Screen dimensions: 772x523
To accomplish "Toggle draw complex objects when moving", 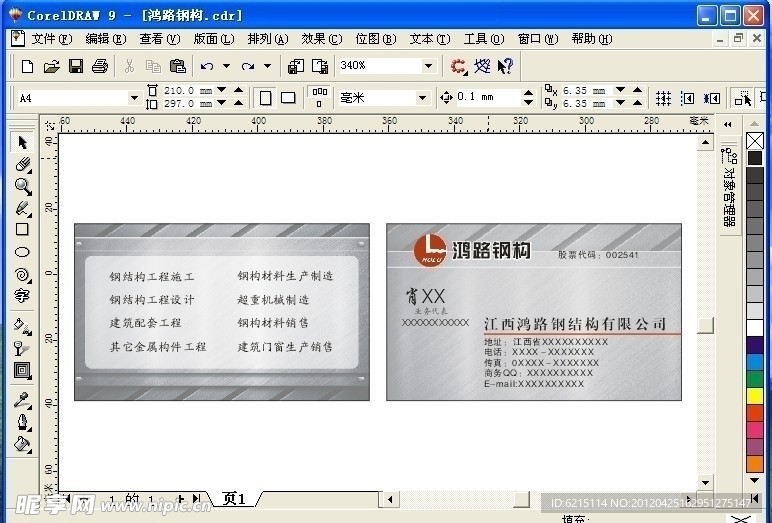I will [742, 98].
